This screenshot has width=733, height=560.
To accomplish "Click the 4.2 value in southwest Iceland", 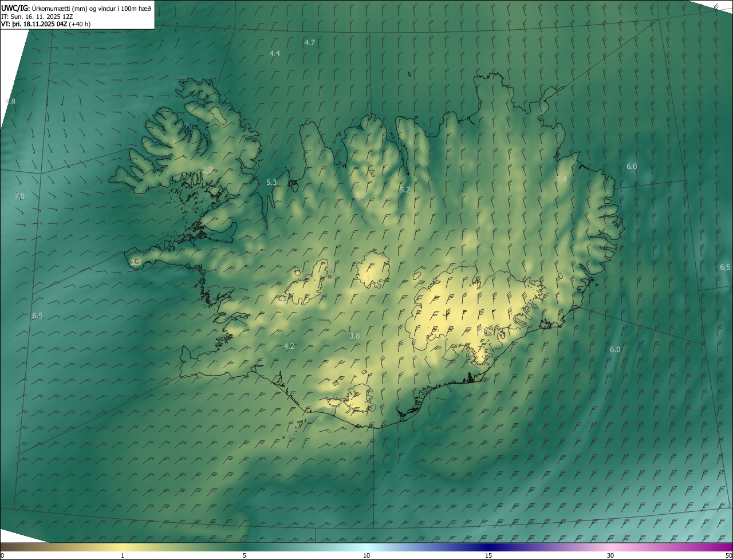I will pyautogui.click(x=289, y=346).
